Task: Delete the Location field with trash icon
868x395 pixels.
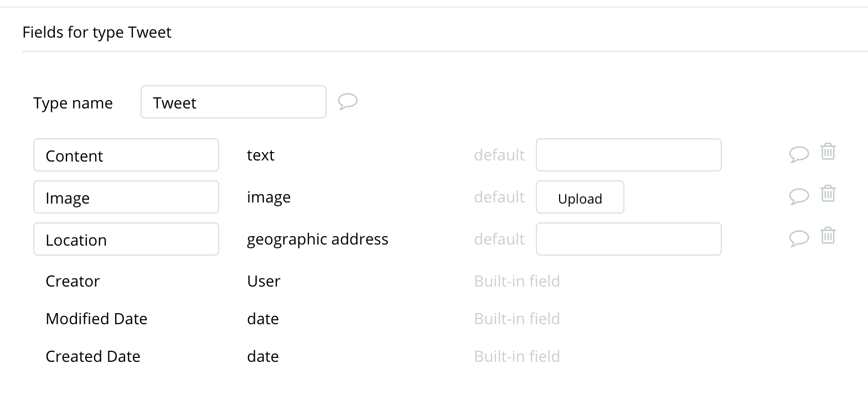Action: [828, 236]
